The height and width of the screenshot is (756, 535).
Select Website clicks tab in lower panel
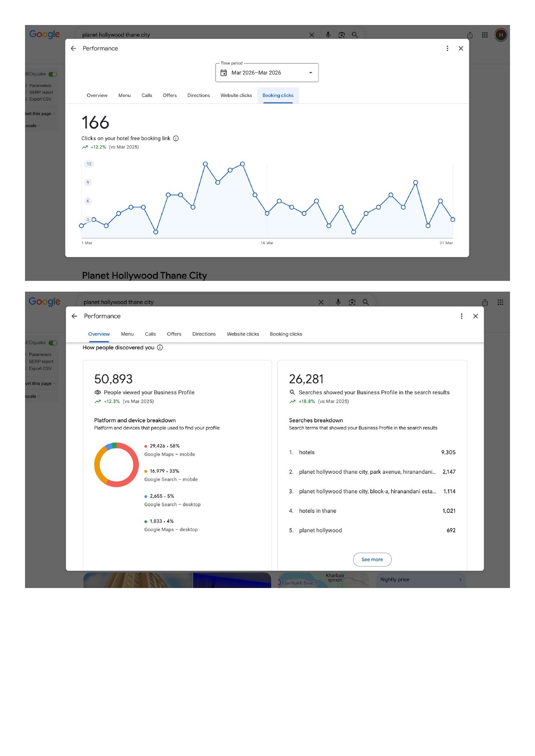click(243, 334)
